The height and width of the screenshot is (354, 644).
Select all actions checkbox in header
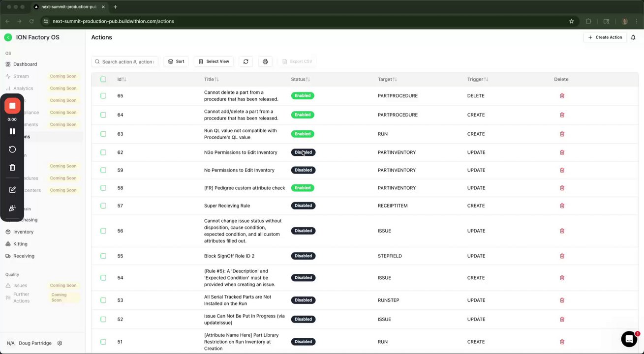(x=103, y=79)
